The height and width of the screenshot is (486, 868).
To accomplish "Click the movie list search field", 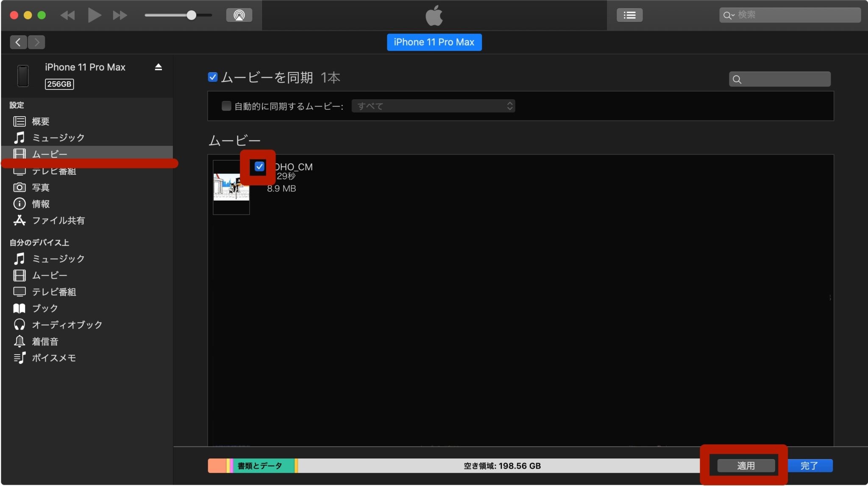I will 780,79.
